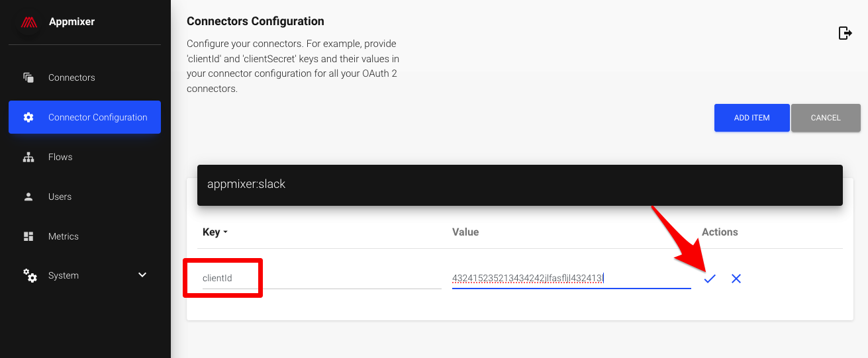This screenshot has height=358, width=868.
Task: Focus the clientId key field
Action: tap(225, 279)
